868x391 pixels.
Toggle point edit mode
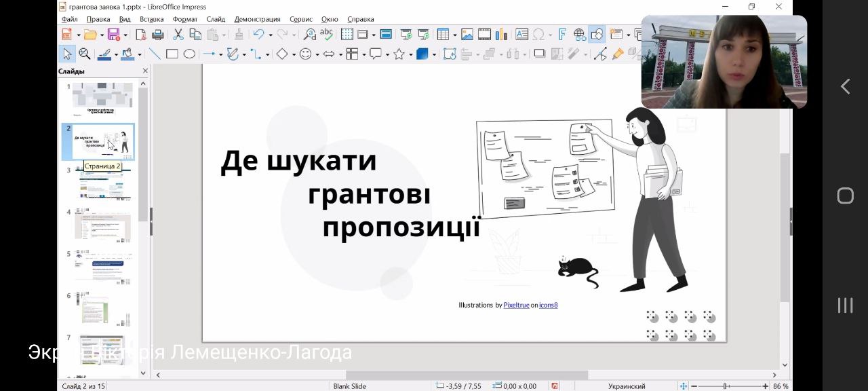(x=600, y=54)
